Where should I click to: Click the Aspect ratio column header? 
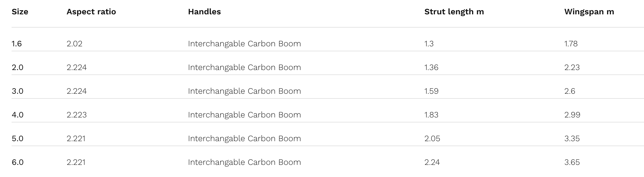pyautogui.click(x=91, y=12)
